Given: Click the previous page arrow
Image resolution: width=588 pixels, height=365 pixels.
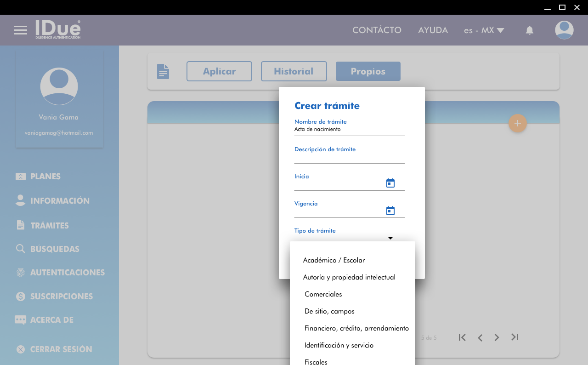Looking at the screenshot, I should tap(480, 337).
